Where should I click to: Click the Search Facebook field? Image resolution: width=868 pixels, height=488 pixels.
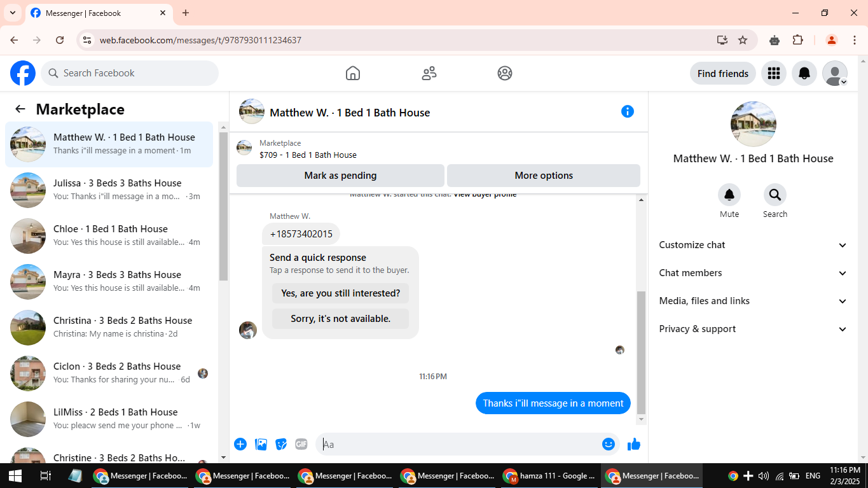tap(130, 73)
